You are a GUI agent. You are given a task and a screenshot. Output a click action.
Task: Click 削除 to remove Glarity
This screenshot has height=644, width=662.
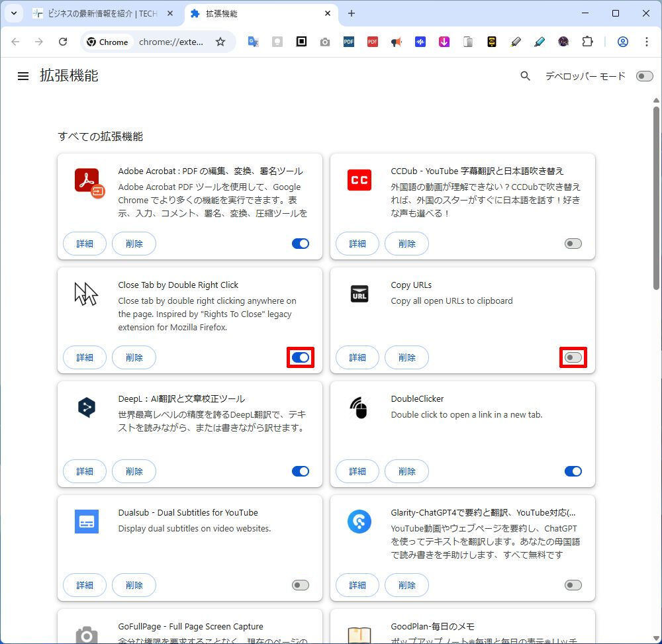click(406, 585)
